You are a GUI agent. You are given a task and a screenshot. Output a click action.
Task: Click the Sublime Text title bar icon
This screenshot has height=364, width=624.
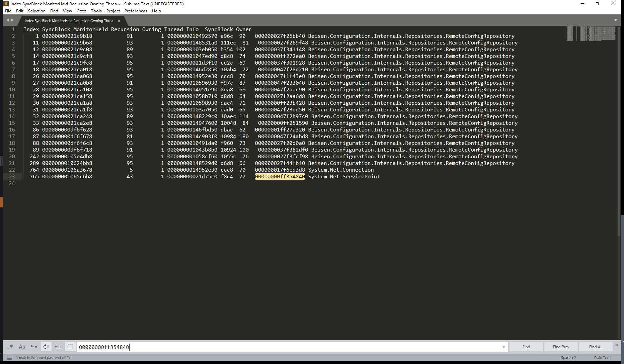tap(6, 4)
